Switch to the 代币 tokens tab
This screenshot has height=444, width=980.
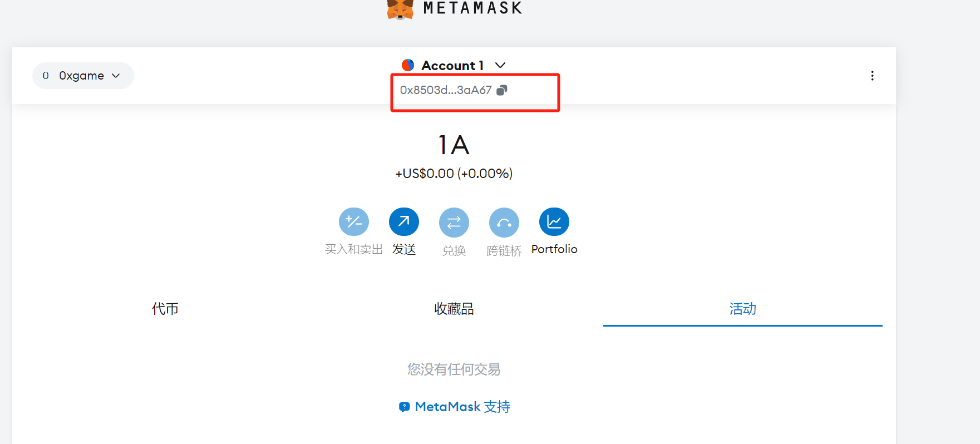[165, 309]
